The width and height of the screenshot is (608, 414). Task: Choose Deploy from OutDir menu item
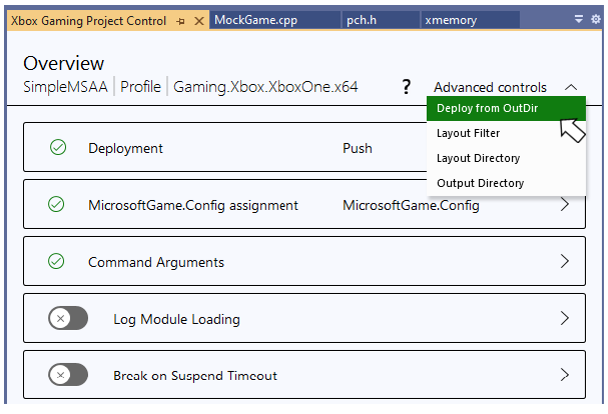(x=506, y=108)
